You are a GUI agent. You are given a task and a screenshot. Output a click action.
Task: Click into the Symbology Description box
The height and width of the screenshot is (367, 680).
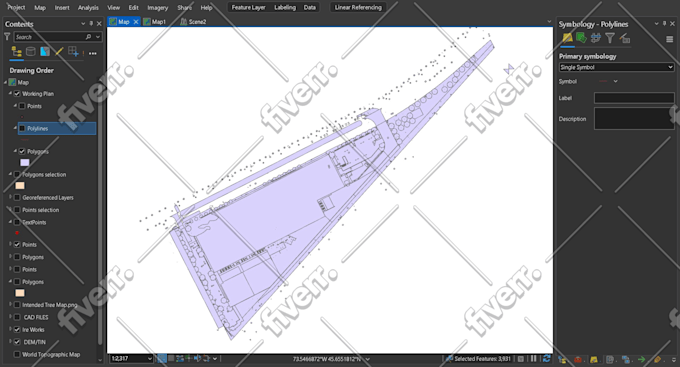[x=634, y=118]
